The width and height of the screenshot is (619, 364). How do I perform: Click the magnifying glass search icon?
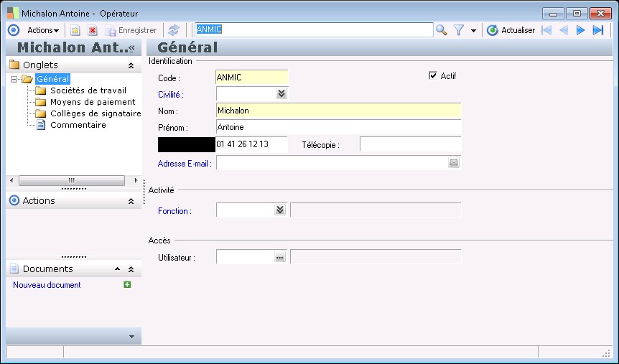[442, 30]
